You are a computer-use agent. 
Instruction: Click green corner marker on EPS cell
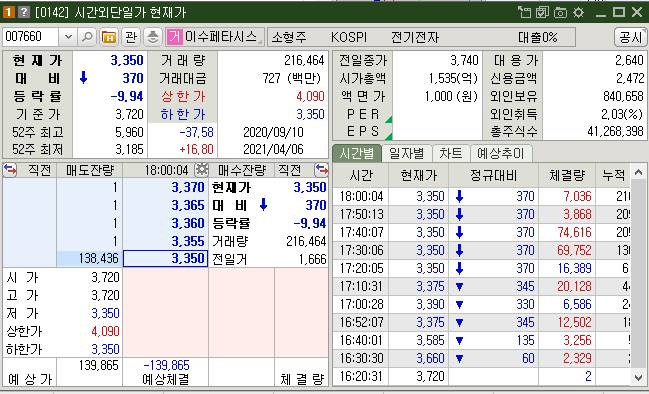point(388,137)
